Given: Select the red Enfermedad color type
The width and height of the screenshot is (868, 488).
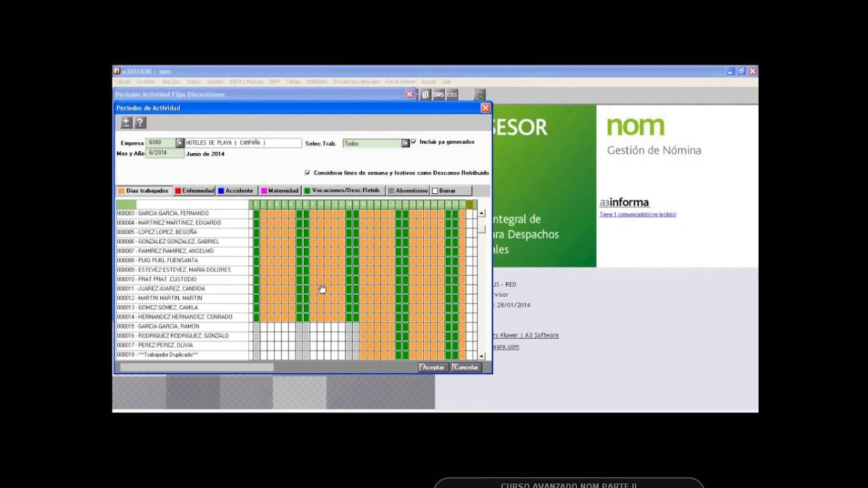Looking at the screenshot, I should tap(194, 191).
